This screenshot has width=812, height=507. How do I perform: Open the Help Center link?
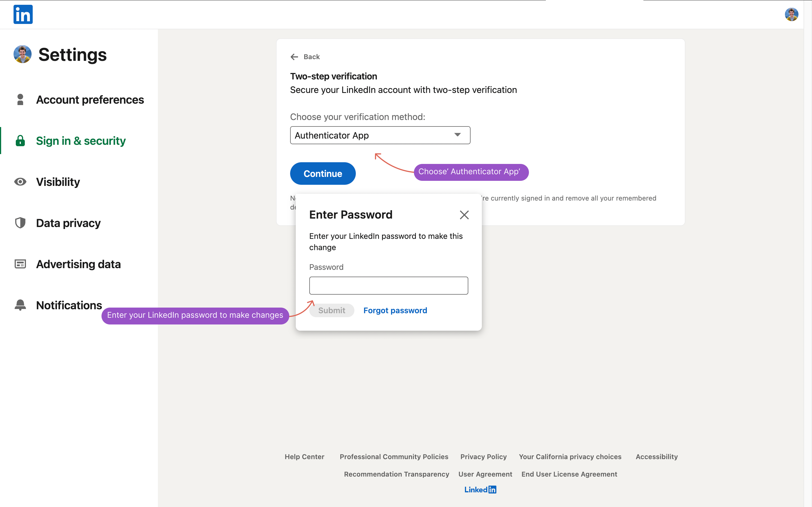point(304,456)
